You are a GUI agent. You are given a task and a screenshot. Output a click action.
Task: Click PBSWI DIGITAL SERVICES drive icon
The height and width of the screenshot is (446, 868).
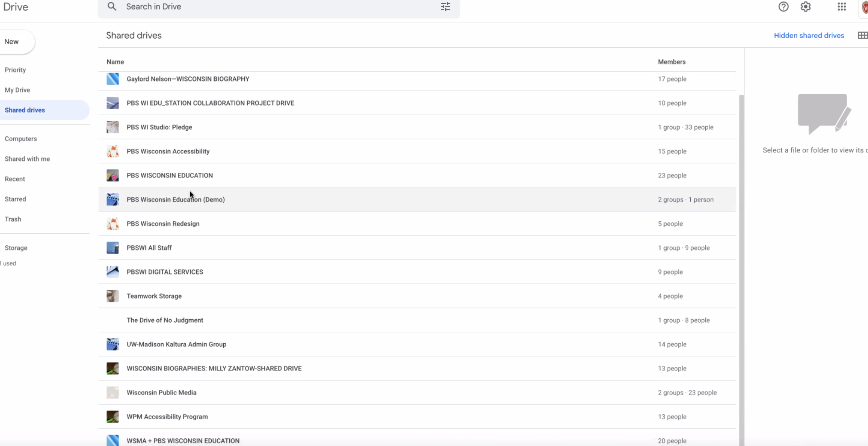click(x=112, y=272)
